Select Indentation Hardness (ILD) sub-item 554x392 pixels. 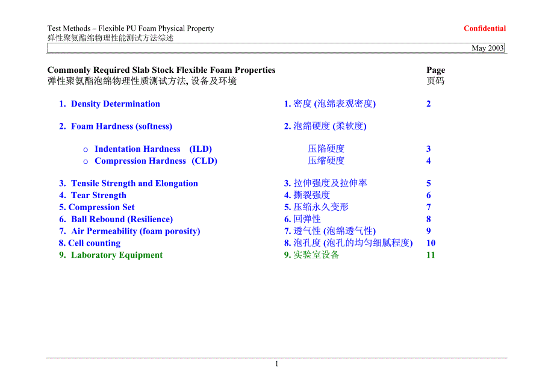pos(153,149)
